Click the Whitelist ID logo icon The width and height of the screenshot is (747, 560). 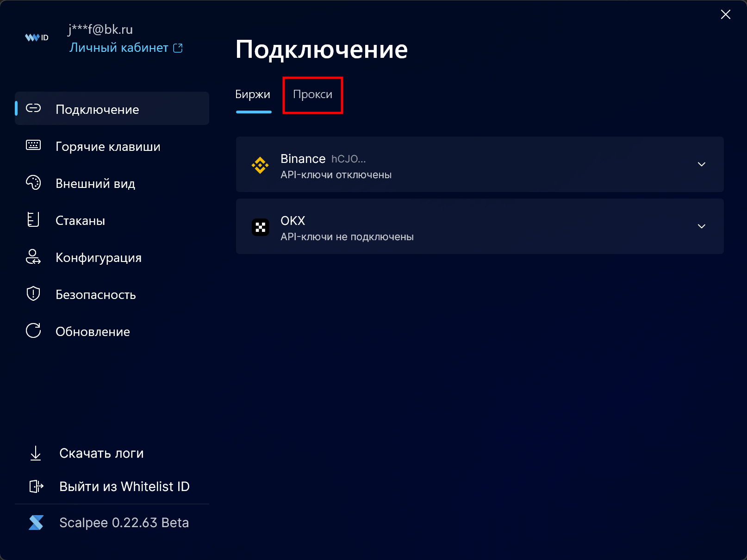pyautogui.click(x=37, y=37)
